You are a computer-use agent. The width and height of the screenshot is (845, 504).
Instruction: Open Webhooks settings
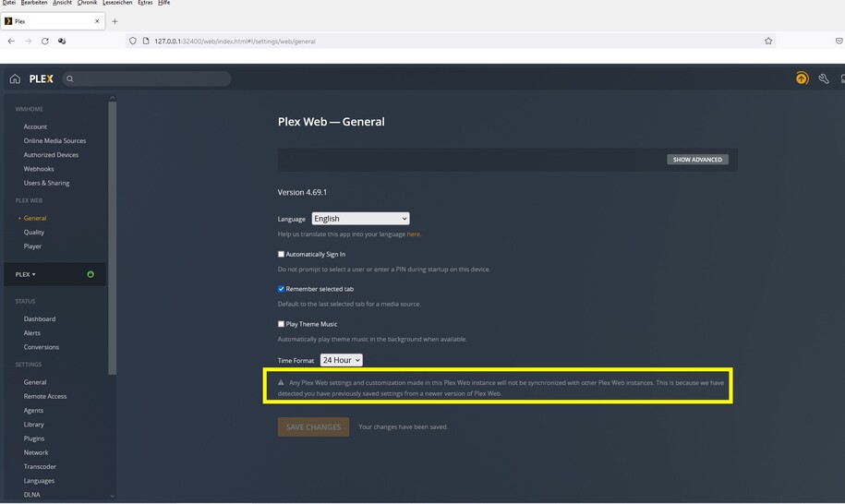[38, 169]
